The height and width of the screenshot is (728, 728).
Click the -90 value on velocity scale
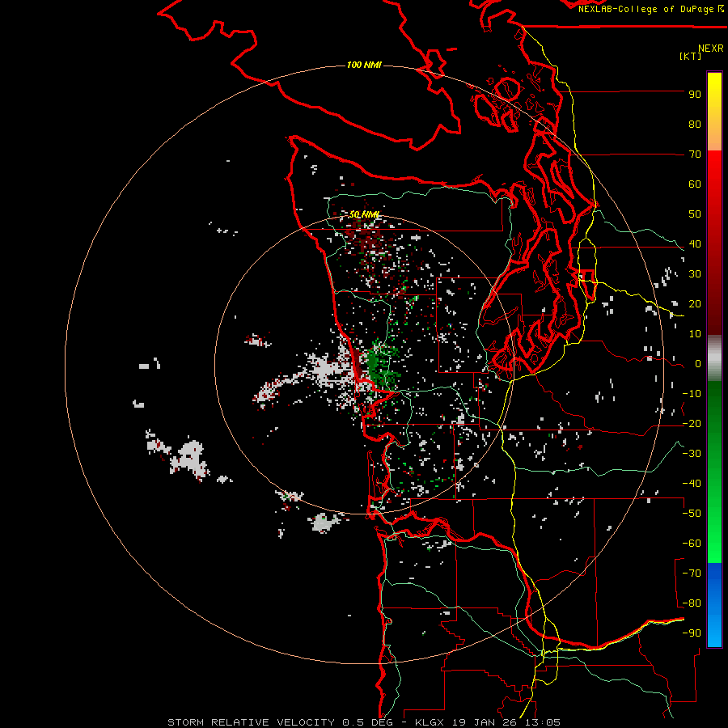click(x=692, y=633)
